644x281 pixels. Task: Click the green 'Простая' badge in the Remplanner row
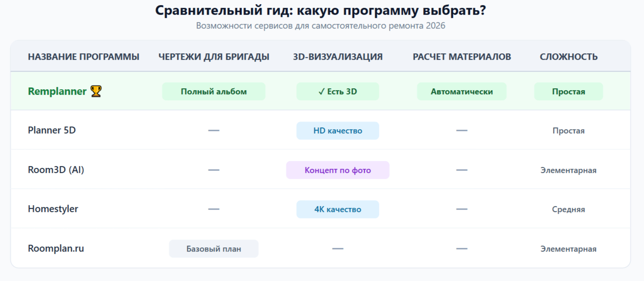(569, 92)
